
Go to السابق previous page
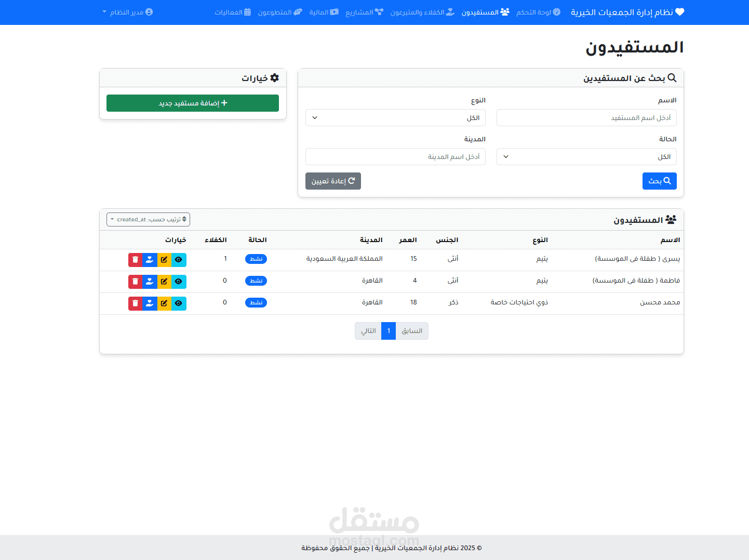(412, 331)
